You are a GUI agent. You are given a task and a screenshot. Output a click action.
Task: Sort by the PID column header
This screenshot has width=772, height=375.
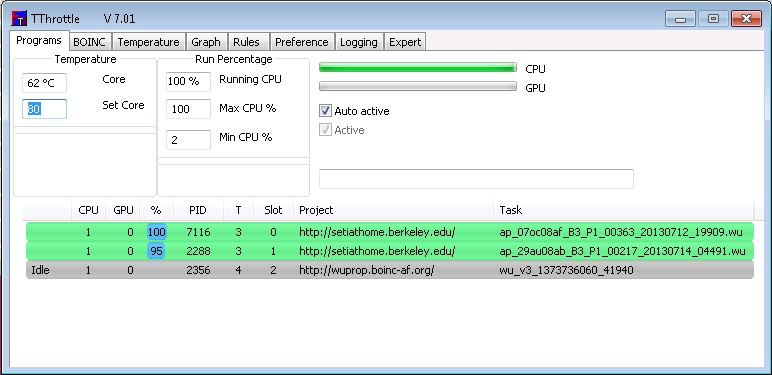click(x=198, y=210)
